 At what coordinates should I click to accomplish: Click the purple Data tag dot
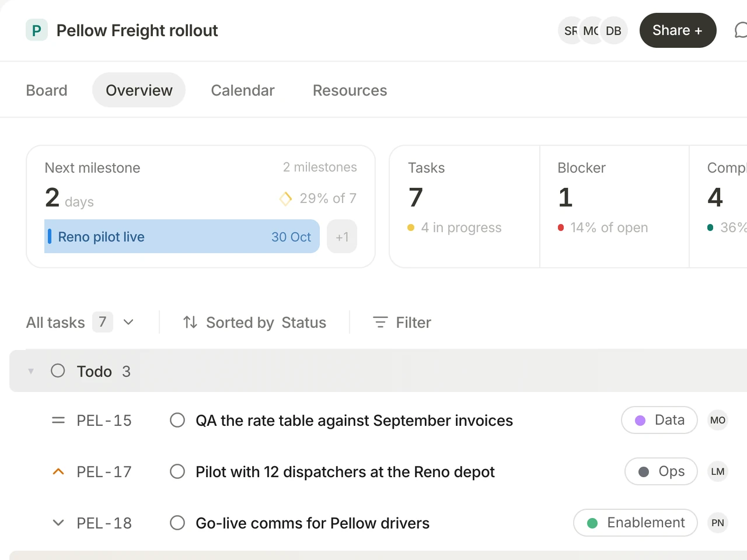tap(640, 421)
